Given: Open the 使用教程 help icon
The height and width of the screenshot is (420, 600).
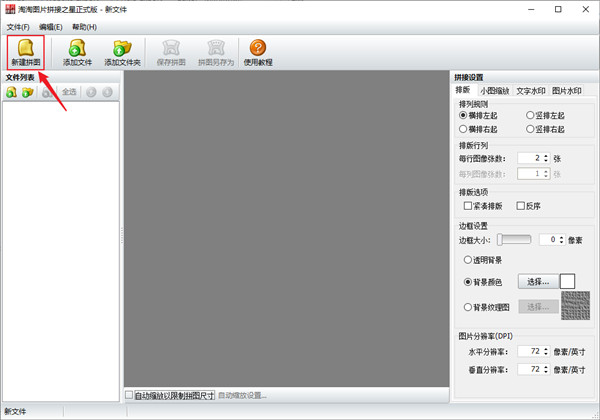Looking at the screenshot, I should [257, 53].
